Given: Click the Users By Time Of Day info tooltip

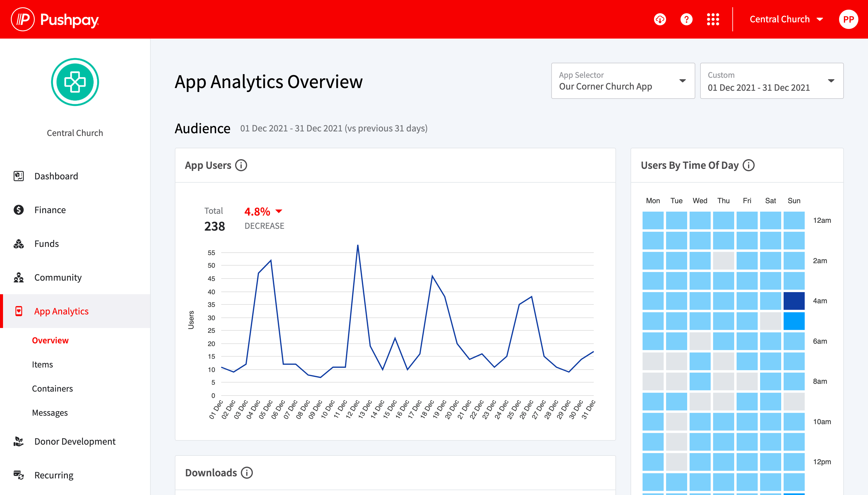Looking at the screenshot, I should tap(749, 166).
